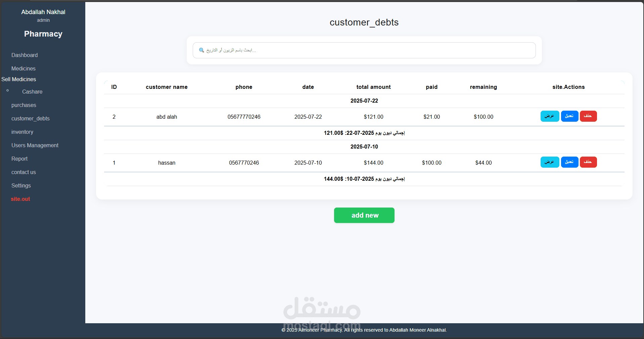Open the Dashboard page from the sidebar
This screenshot has width=644, height=339.
click(25, 55)
